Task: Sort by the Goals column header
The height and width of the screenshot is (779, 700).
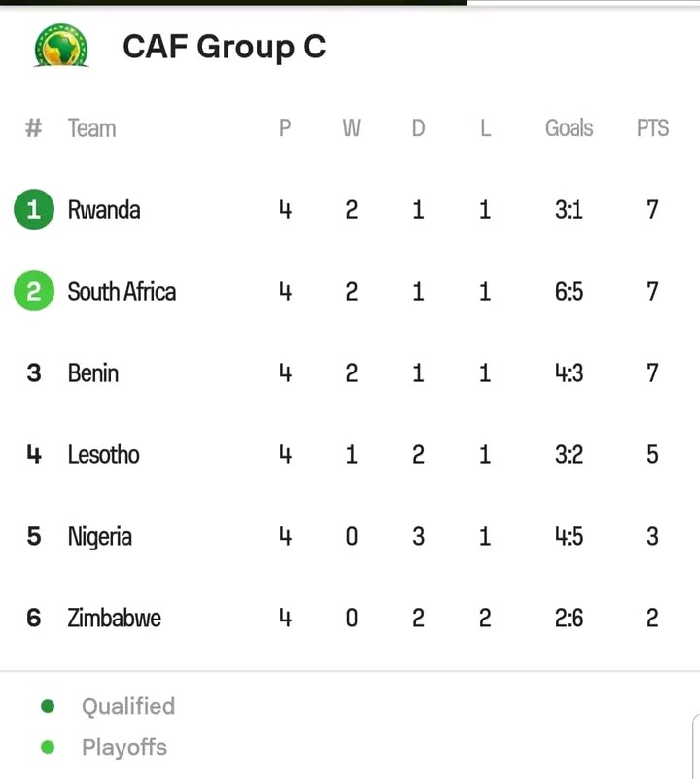Action: point(570,128)
